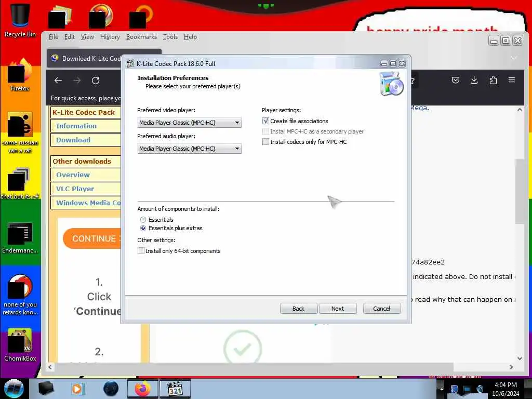Open the Firefox desktop shortcut
This screenshot has width=532, height=399.
(20, 75)
